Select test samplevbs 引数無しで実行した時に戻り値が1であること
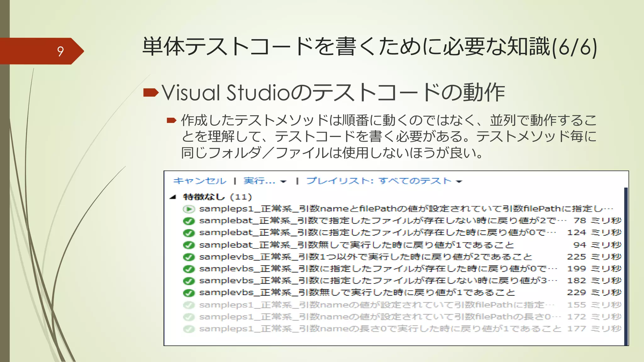 (357, 292)
